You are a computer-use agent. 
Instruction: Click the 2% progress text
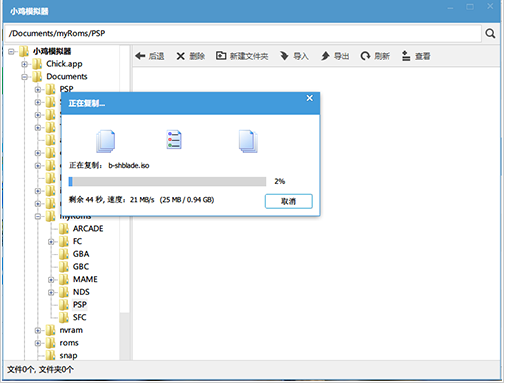tap(280, 181)
